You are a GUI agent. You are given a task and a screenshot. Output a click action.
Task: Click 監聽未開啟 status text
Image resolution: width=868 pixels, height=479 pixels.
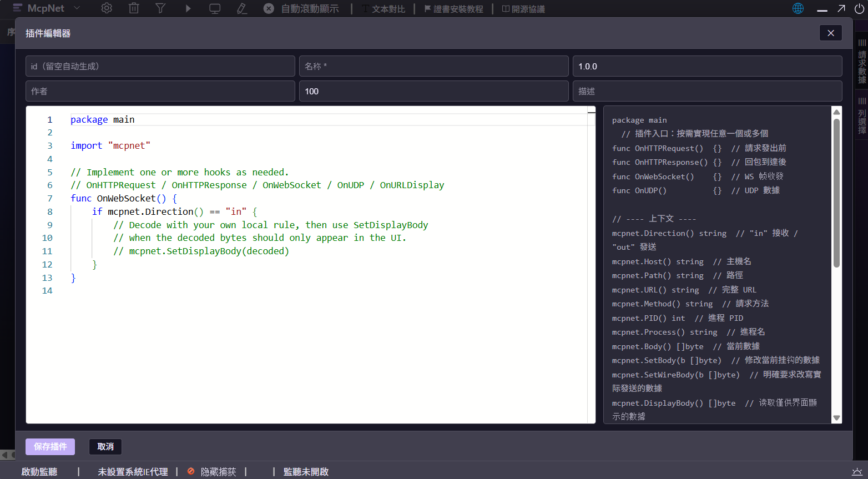point(306,472)
